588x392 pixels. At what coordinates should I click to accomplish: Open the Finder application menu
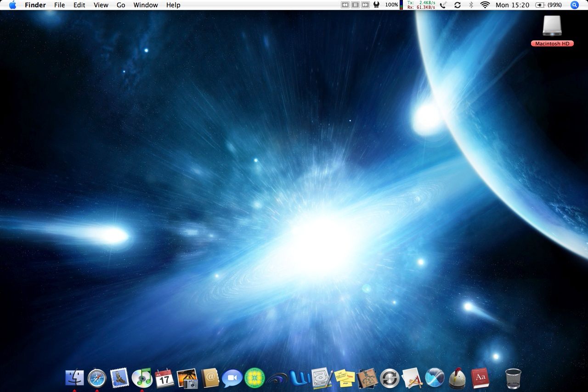tap(35, 5)
